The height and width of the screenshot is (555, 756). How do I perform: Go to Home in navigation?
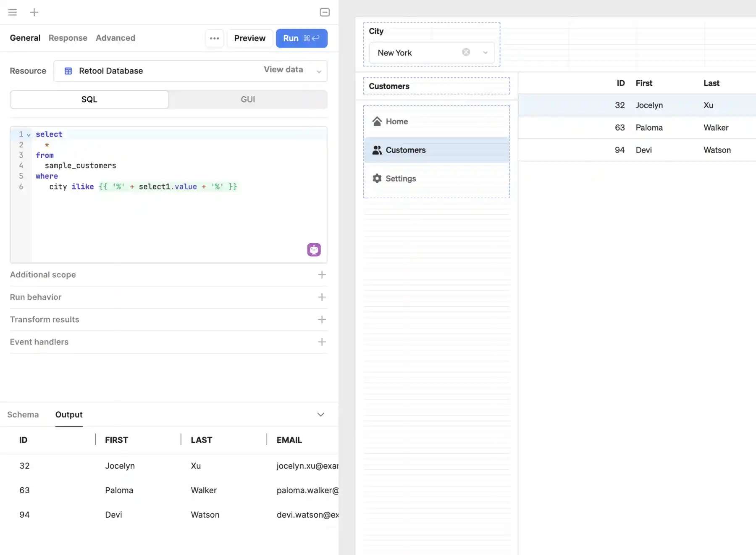point(437,121)
